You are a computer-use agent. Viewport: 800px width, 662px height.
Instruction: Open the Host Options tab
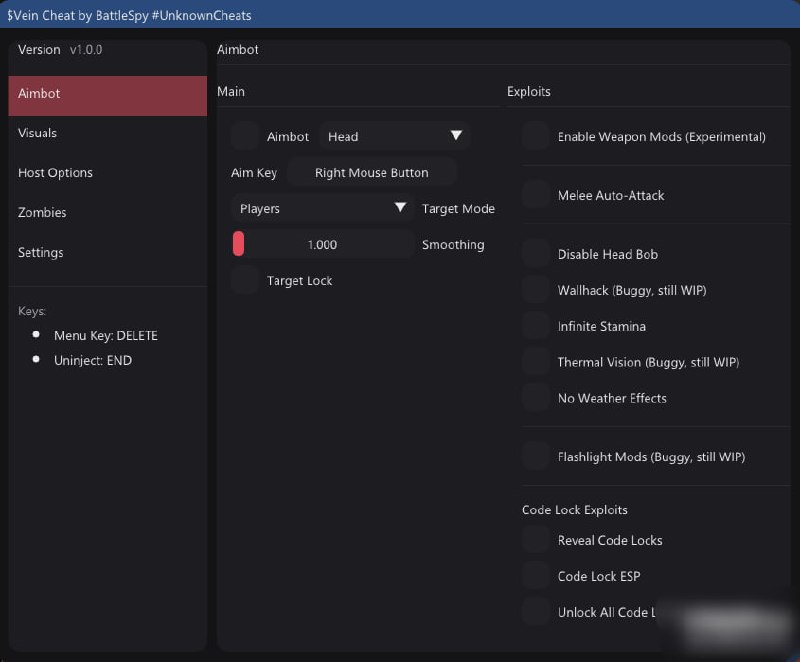pyautogui.click(x=108, y=173)
